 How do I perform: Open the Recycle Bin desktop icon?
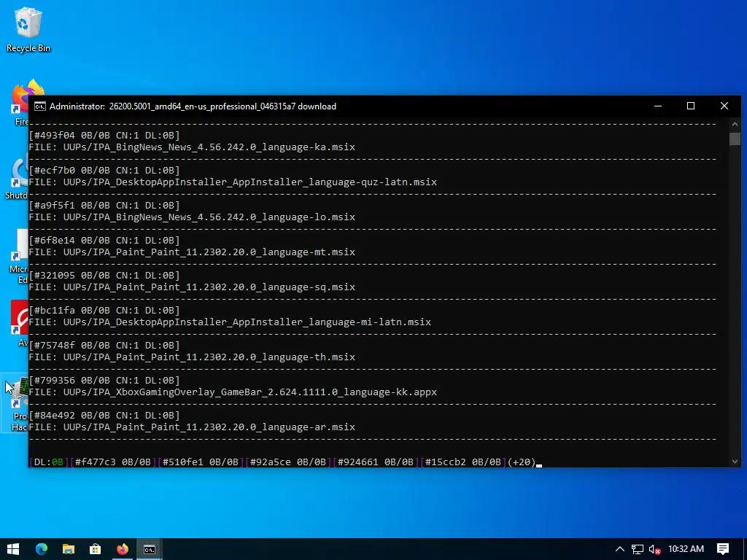[x=28, y=29]
